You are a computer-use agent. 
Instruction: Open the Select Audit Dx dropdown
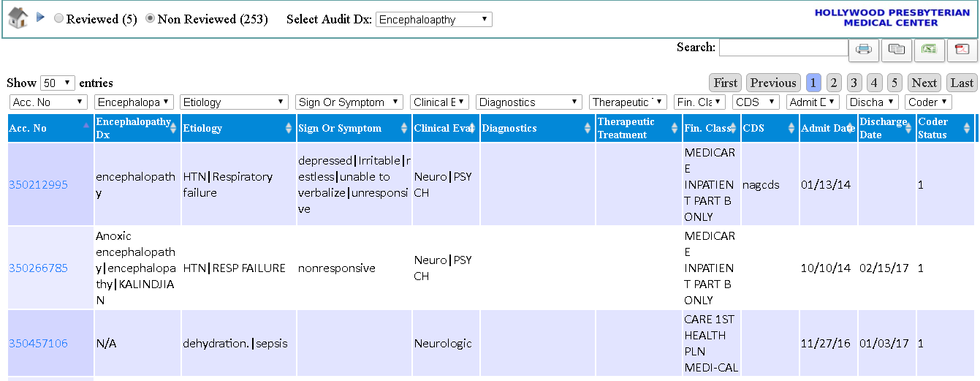[434, 19]
